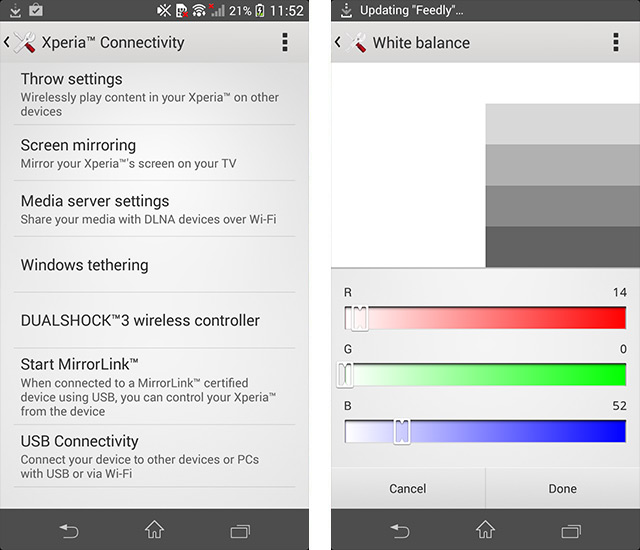This screenshot has height=550, width=640.
Task: Click the white preview area
Action: (408, 165)
